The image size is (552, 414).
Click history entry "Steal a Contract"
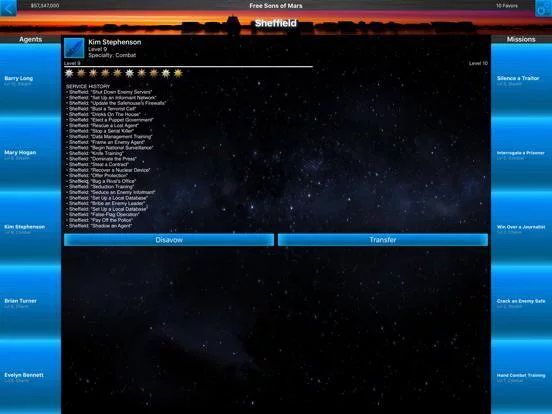coord(98,164)
